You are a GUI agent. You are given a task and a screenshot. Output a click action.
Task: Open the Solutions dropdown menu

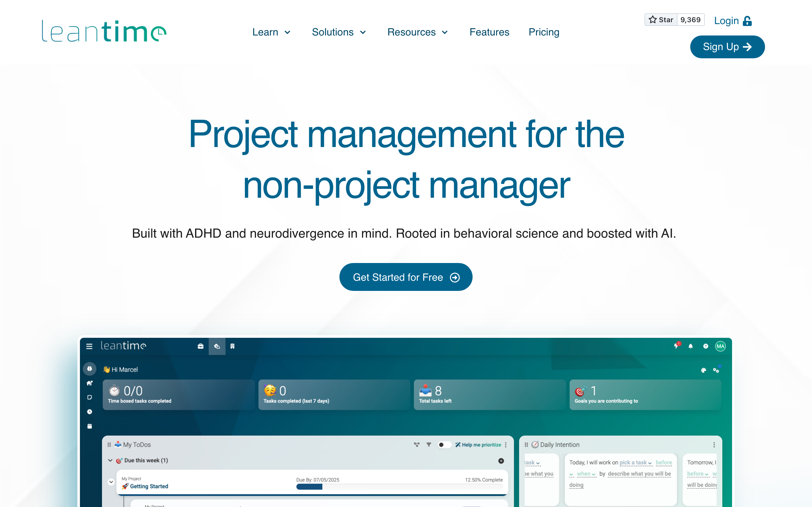339,32
